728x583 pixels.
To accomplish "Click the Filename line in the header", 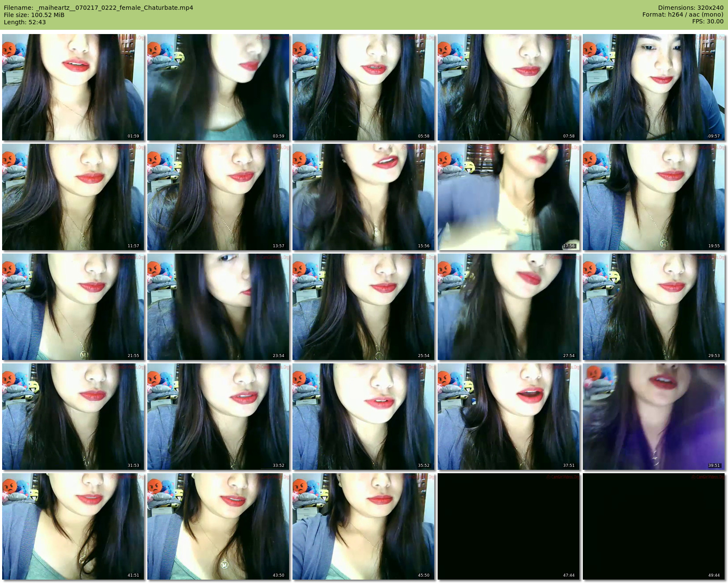I will (98, 8).
